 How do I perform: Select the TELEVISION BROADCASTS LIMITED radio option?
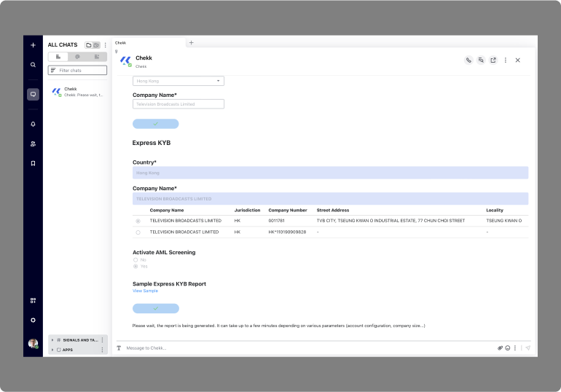coord(138,221)
